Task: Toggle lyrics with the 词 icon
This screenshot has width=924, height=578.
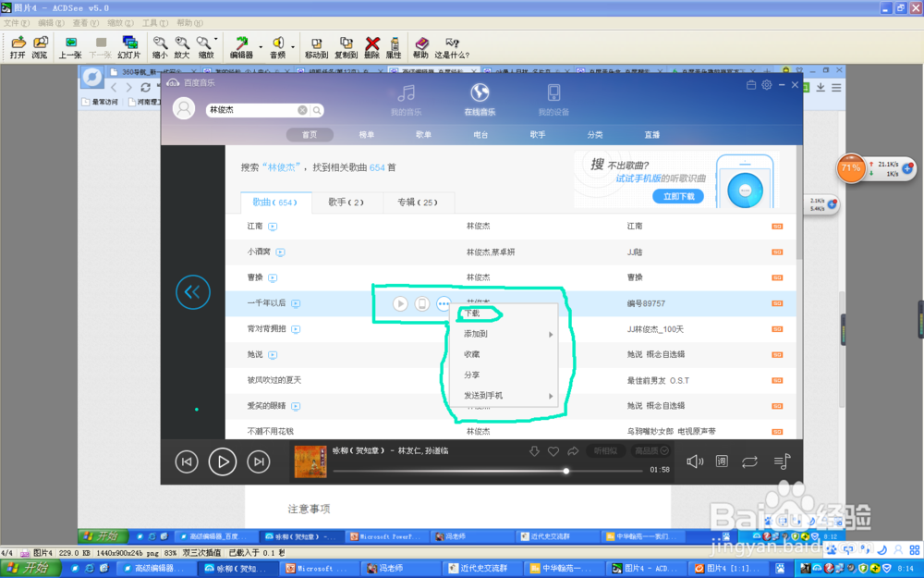Action: click(x=722, y=461)
